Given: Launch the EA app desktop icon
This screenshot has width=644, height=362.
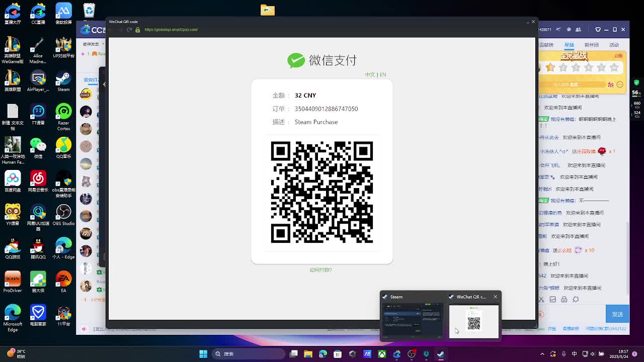Looking at the screenshot, I should [x=63, y=283].
